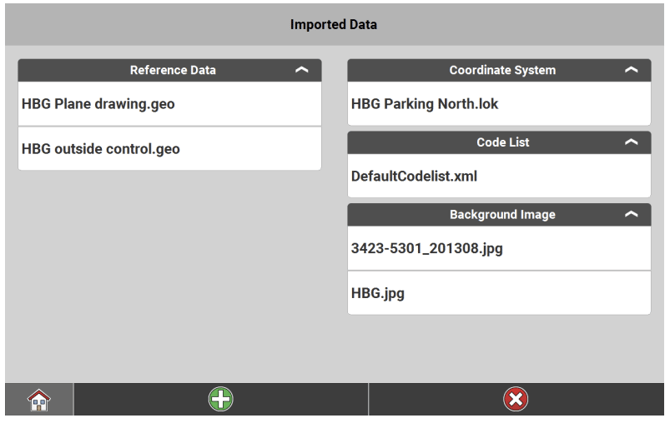
Task: Collapse the Background Image section using its chevron
Action: click(x=630, y=215)
